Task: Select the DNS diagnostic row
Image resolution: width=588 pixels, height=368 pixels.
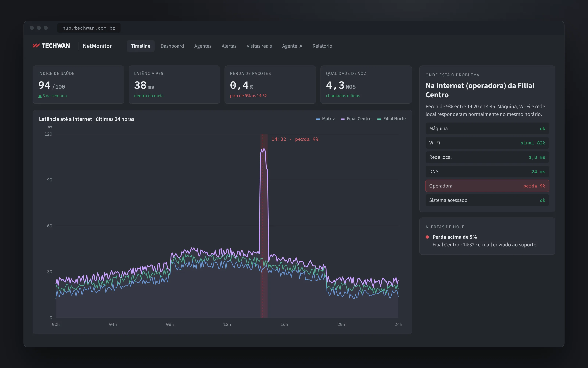Action: pyautogui.click(x=487, y=172)
